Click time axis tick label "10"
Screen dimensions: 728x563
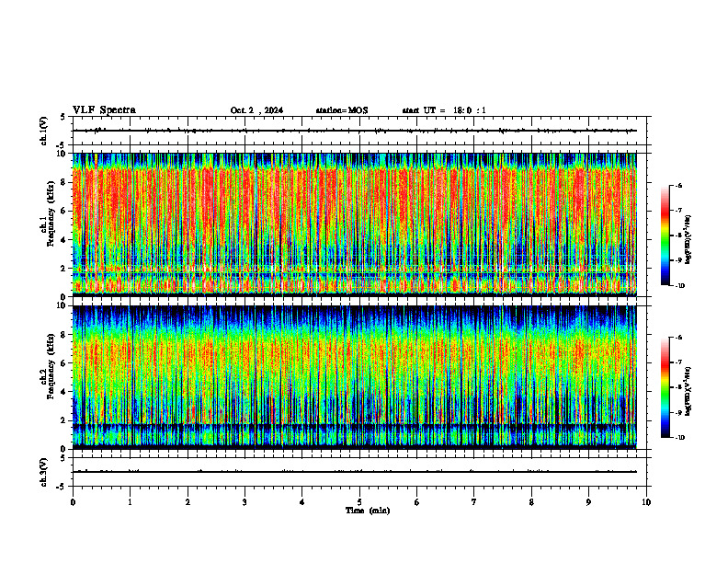pyautogui.click(x=646, y=502)
